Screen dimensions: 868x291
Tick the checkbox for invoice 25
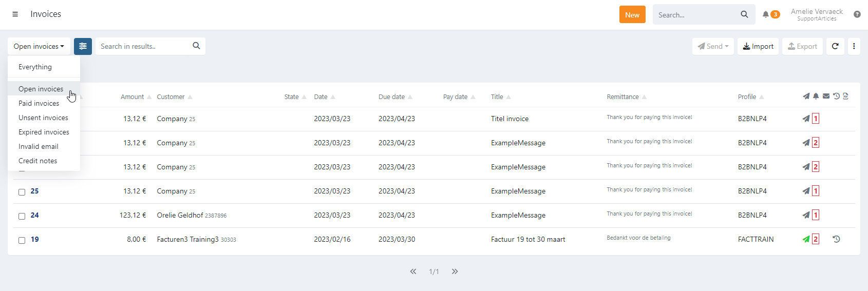pos(22,192)
